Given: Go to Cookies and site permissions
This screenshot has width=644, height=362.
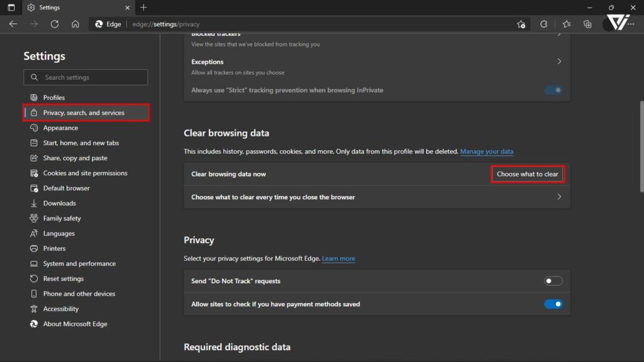Looking at the screenshot, I should [x=86, y=173].
